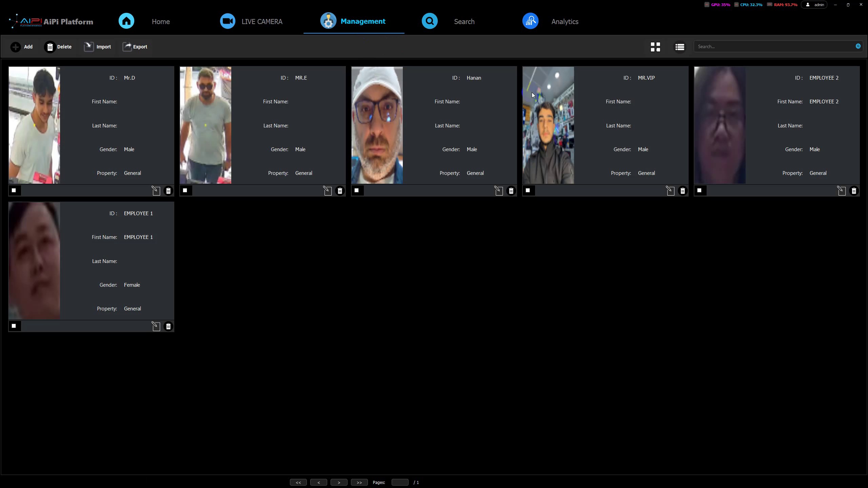Click the search magnifier icon in the search field
The width and height of the screenshot is (868, 488).
[x=858, y=46]
